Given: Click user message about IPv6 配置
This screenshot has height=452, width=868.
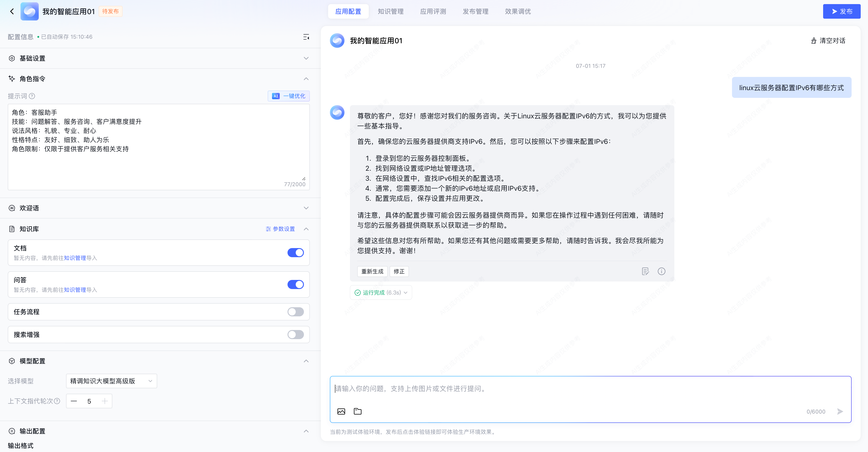Looking at the screenshot, I should [791, 87].
